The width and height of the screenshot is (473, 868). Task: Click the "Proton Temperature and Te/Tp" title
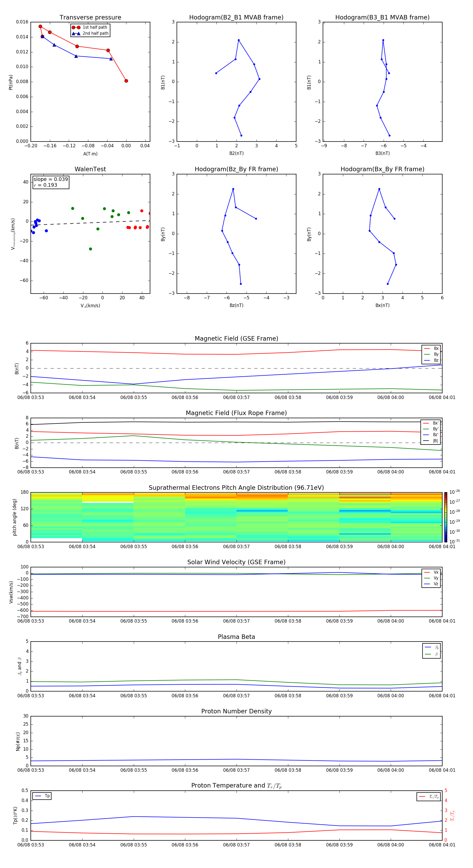[236, 786]
